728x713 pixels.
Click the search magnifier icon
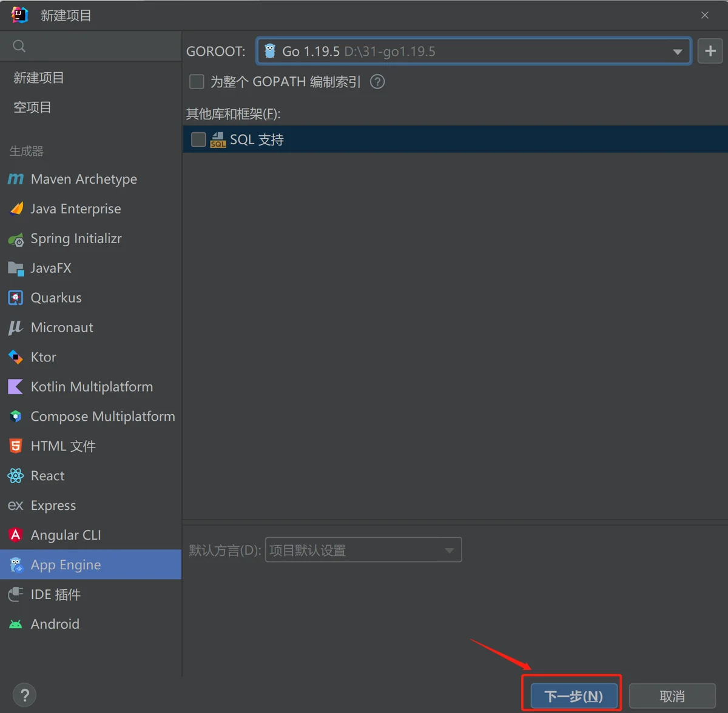pos(19,46)
